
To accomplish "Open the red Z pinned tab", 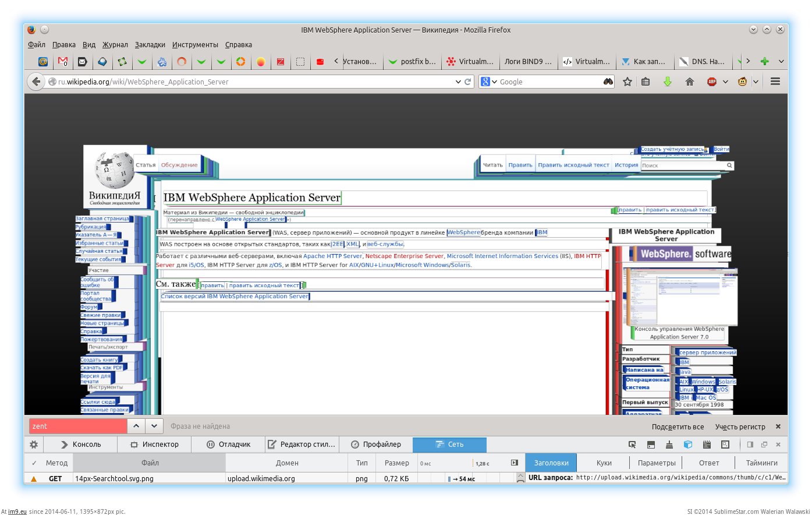I will coord(280,61).
